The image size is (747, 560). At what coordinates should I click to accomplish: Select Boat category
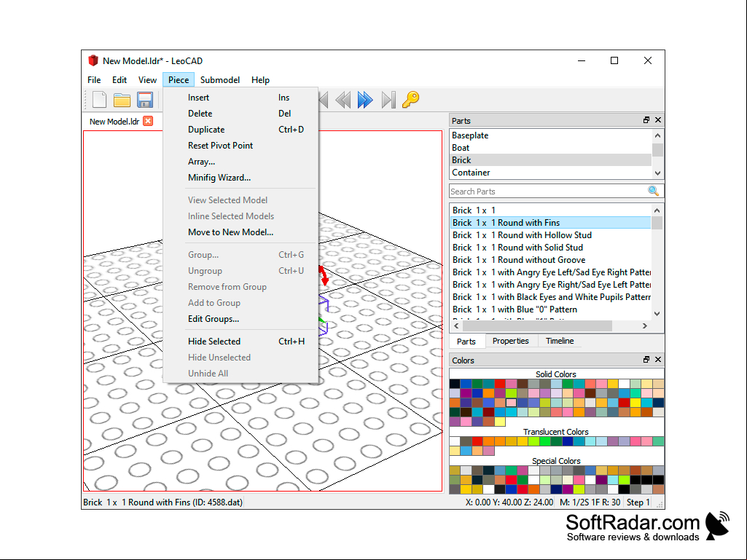point(551,148)
